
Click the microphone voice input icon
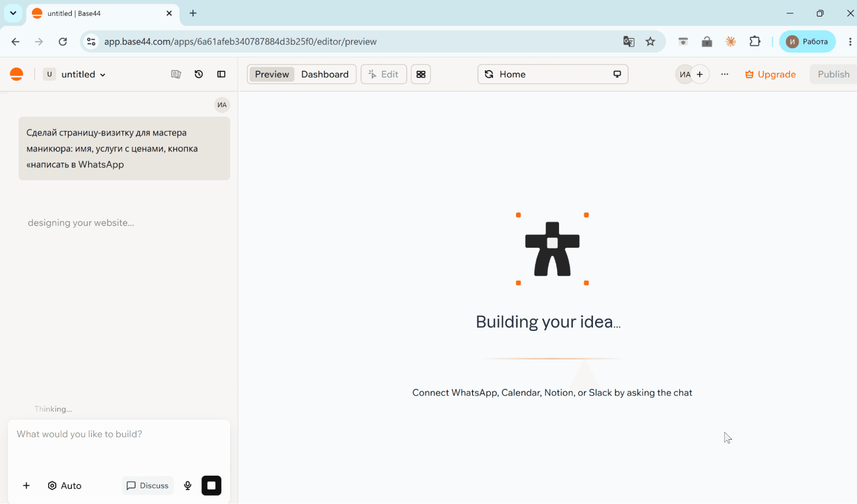[x=187, y=485]
